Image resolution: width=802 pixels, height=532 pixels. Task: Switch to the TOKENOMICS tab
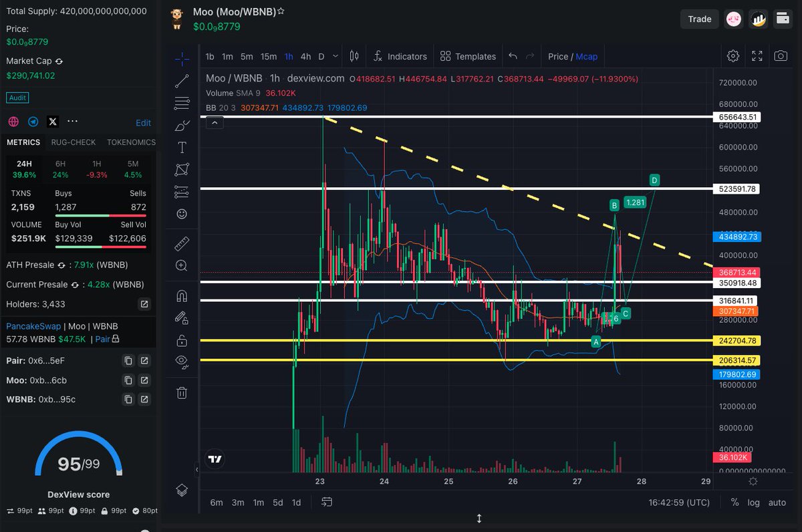[131, 142]
